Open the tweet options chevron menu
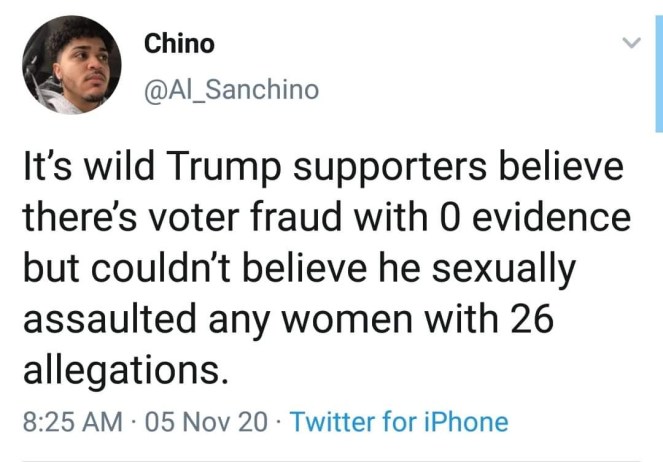 coord(630,43)
